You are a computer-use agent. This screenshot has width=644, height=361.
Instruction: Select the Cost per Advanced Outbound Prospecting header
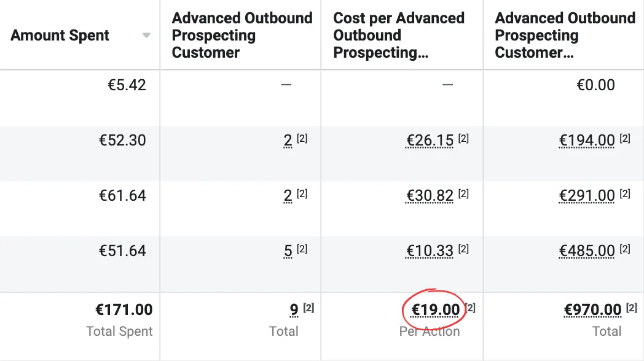click(x=398, y=36)
